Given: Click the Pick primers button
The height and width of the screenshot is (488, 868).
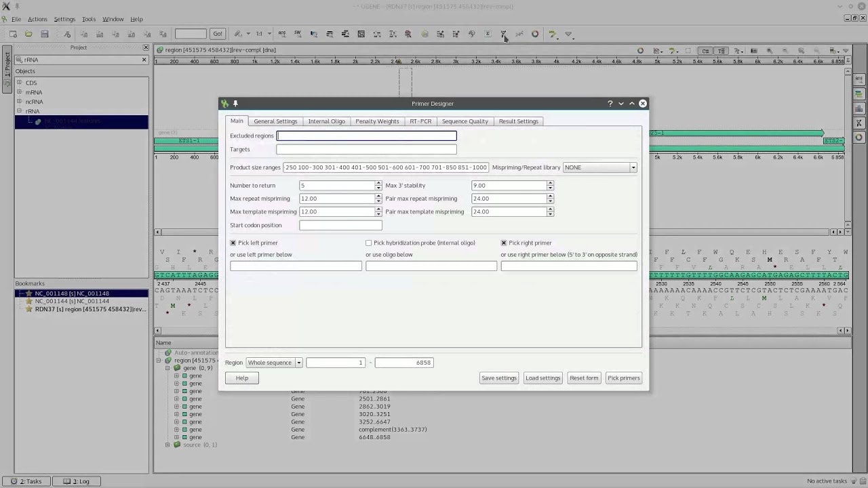Looking at the screenshot, I should pyautogui.click(x=624, y=378).
